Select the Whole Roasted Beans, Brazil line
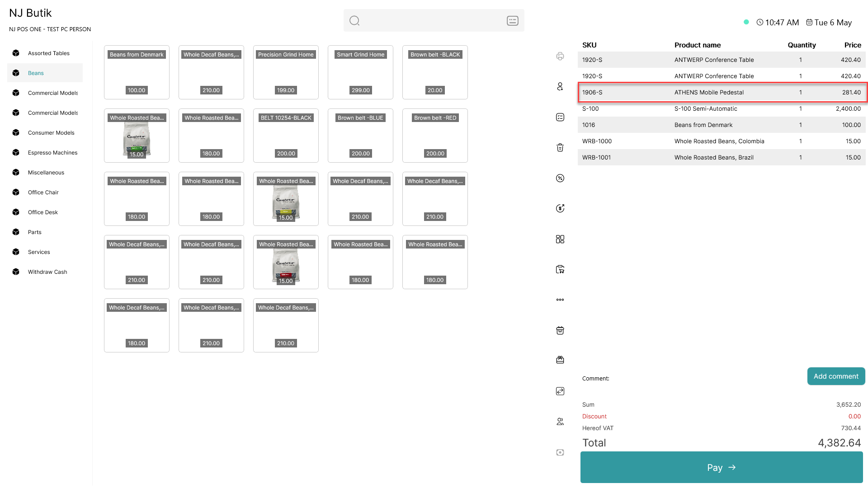The height and width of the screenshot is (488, 868). click(722, 157)
